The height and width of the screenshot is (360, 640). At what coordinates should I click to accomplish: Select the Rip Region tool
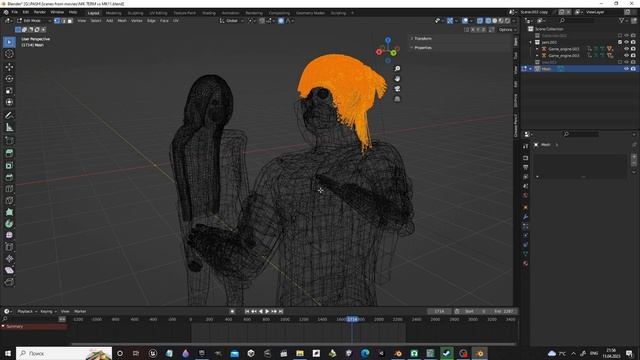coord(9,282)
